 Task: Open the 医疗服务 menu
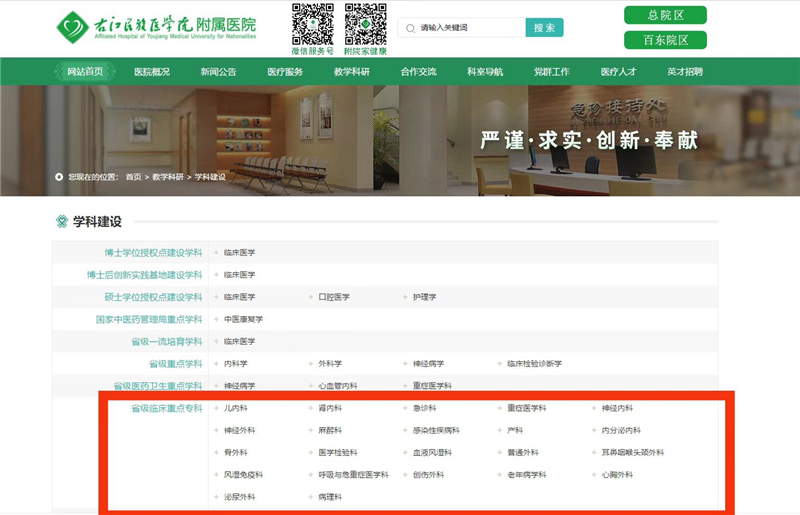pyautogui.click(x=285, y=72)
